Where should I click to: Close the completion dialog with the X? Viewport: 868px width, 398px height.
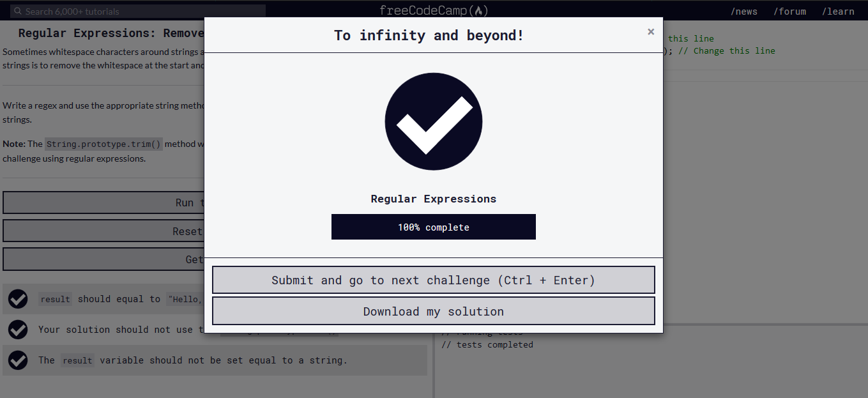point(651,31)
